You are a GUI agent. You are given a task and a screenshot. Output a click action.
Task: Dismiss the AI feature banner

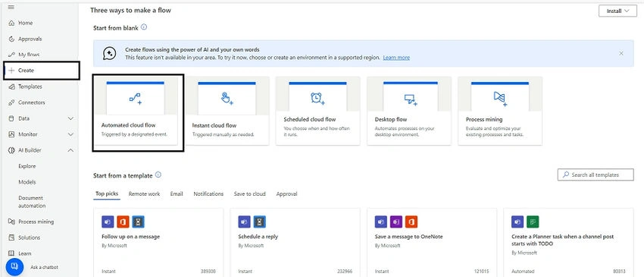tap(621, 54)
